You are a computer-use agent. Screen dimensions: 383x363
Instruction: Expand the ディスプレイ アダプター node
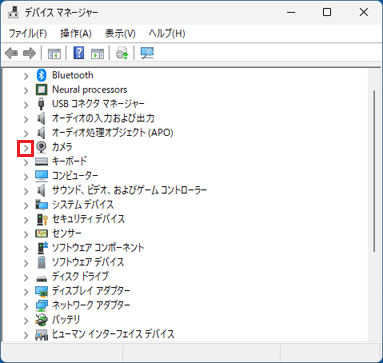(26, 292)
